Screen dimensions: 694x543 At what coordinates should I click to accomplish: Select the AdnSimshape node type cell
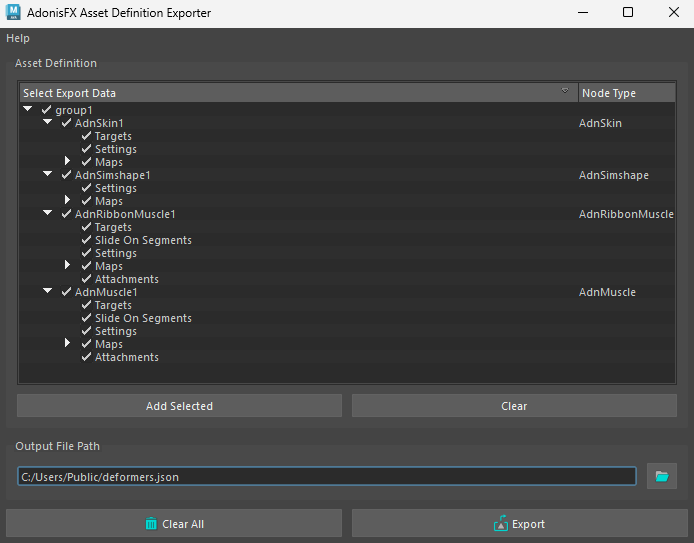coord(613,175)
